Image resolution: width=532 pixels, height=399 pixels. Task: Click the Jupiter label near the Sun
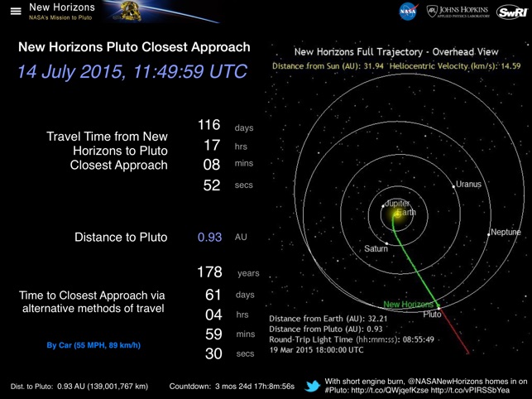tap(397, 203)
